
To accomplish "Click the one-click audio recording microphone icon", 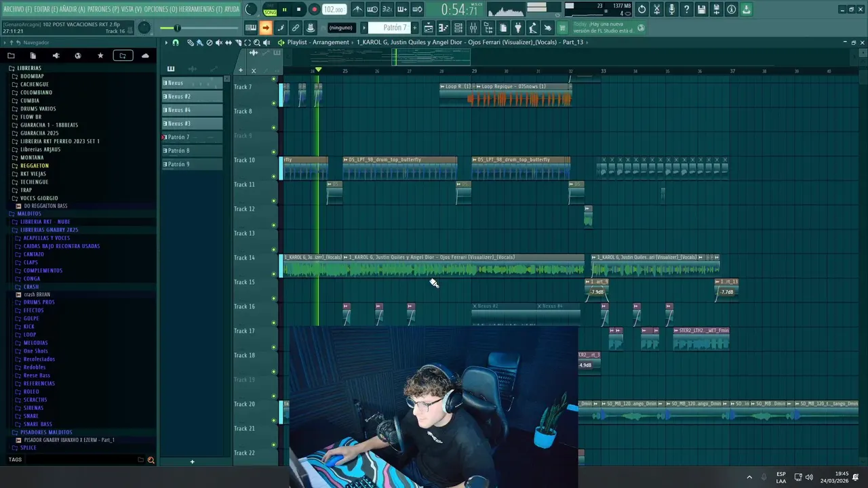I will coord(671,9).
